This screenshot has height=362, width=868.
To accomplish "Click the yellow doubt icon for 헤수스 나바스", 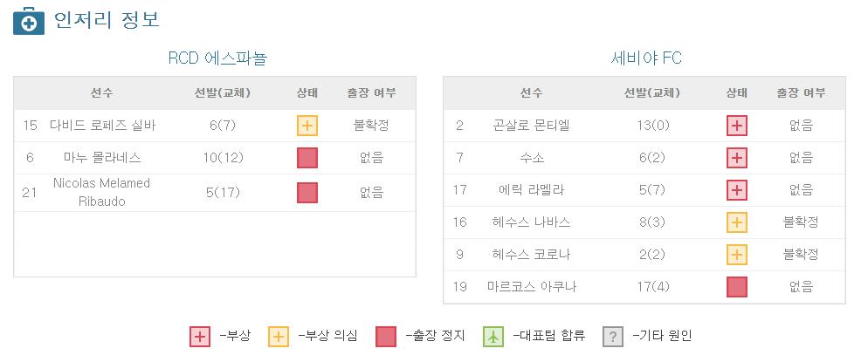I will pos(737,222).
